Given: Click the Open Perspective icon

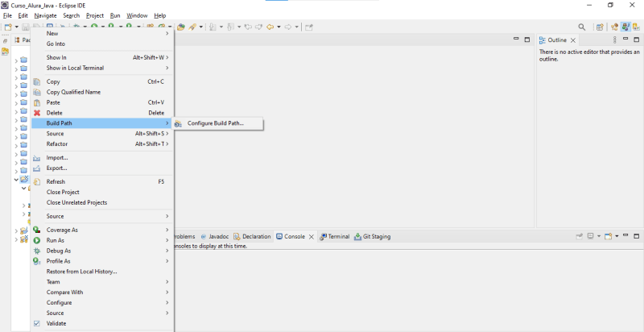Looking at the screenshot, I should coord(600,27).
